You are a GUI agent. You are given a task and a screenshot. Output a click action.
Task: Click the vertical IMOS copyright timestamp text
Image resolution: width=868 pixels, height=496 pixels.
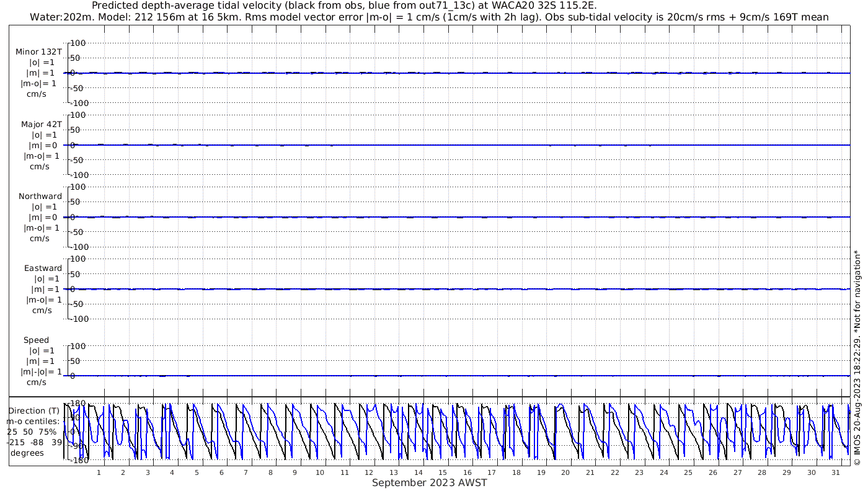coord(858,357)
